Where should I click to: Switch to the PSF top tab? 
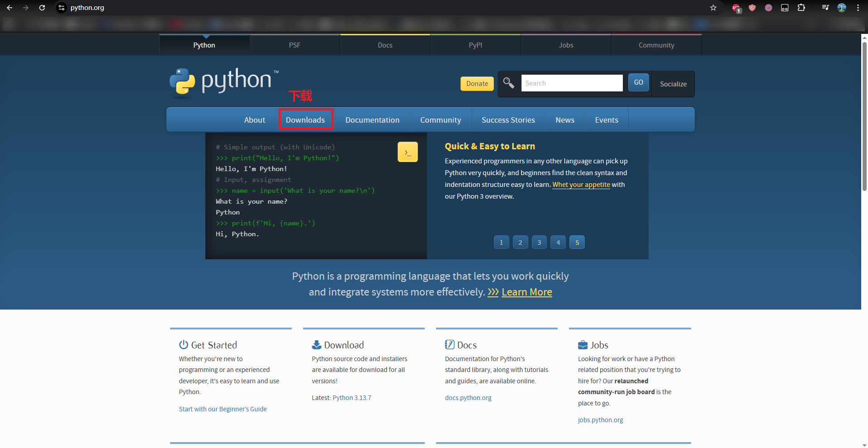(294, 45)
